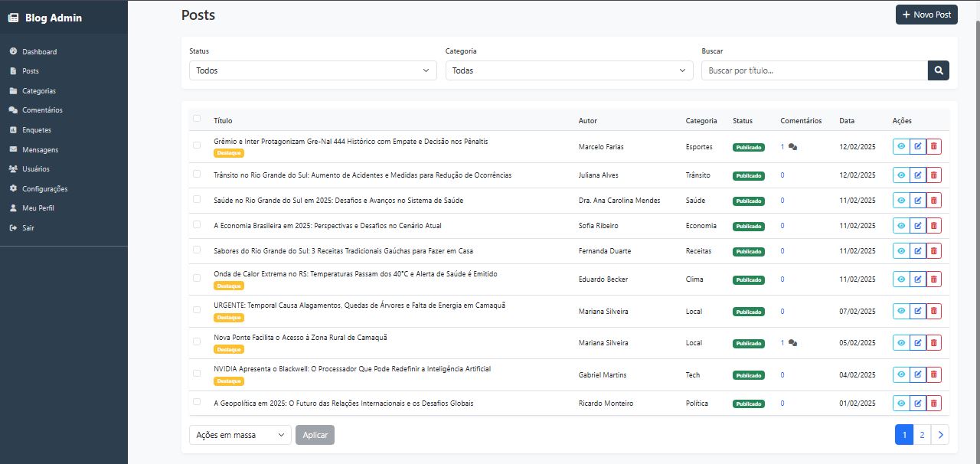Open Usuários in the sidebar
Image resolution: width=980 pixels, height=464 pixels.
tap(35, 169)
